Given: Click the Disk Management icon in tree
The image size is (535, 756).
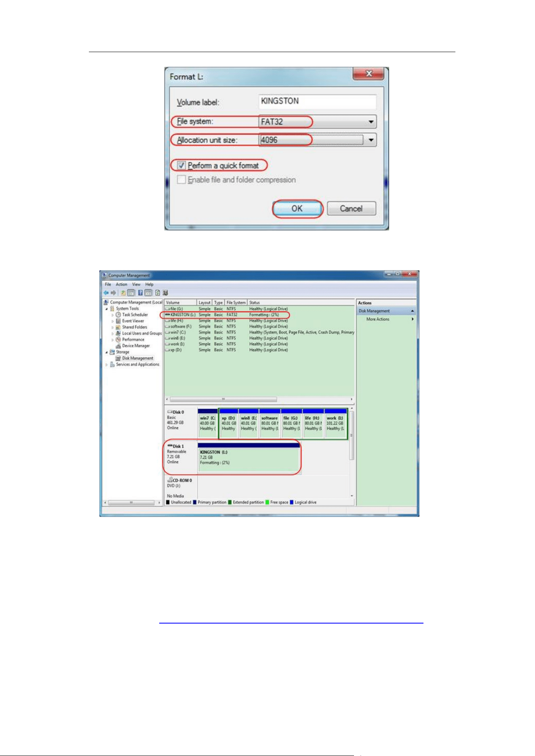Looking at the screenshot, I should (118, 358).
